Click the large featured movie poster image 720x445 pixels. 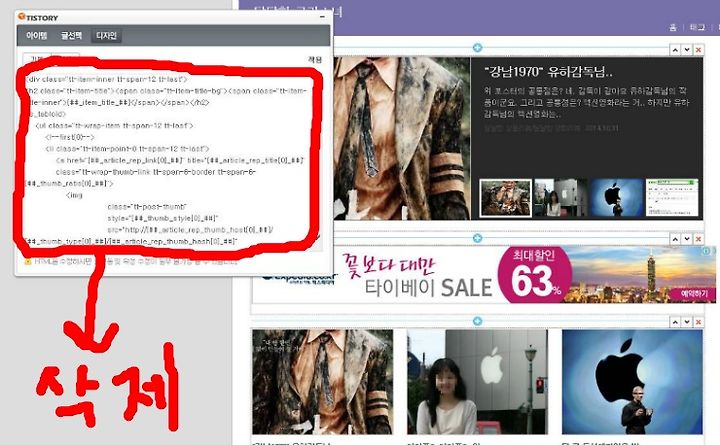pos(402,138)
